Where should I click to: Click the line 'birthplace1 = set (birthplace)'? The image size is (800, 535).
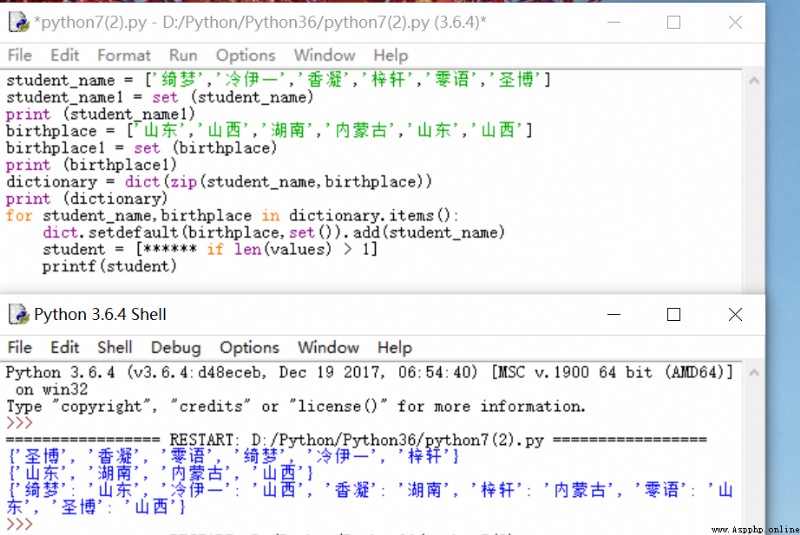point(141,148)
